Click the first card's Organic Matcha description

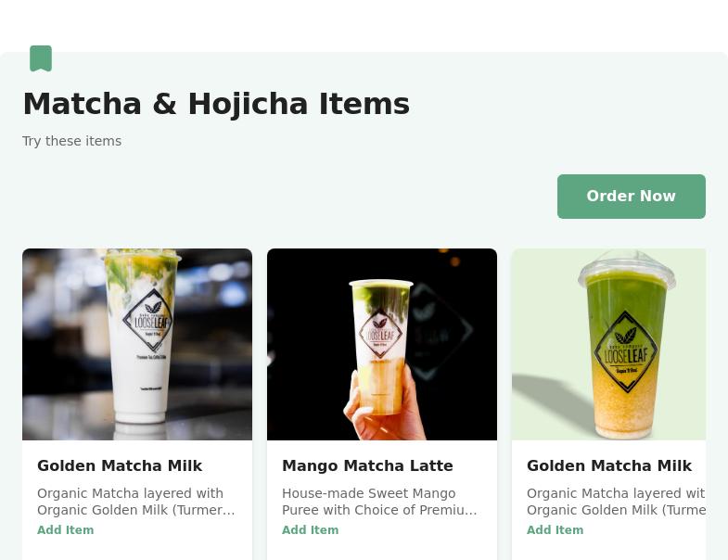click(x=136, y=502)
